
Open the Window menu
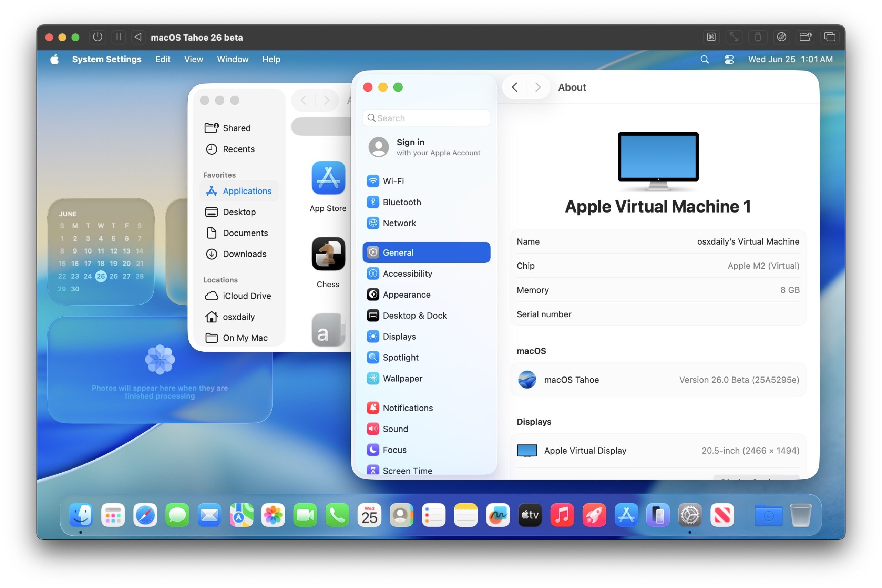233,59
